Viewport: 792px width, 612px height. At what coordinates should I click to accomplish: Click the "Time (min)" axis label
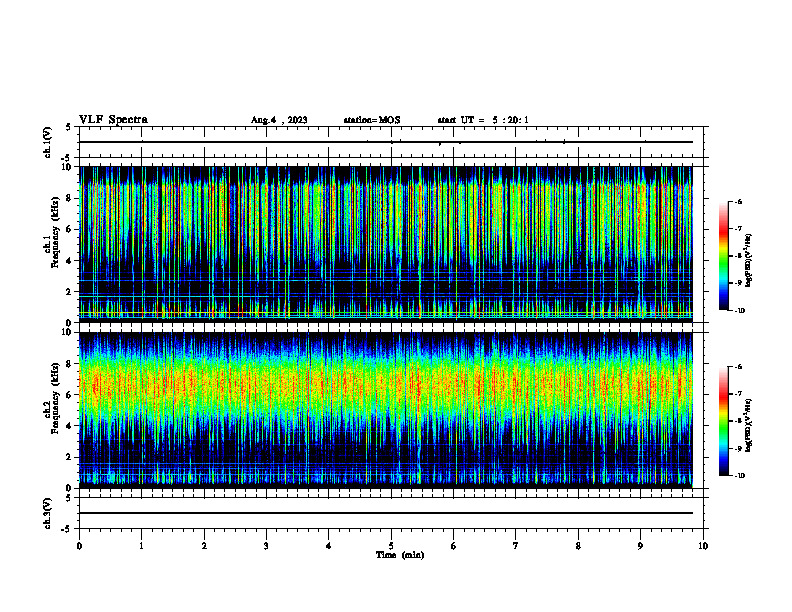400,555
